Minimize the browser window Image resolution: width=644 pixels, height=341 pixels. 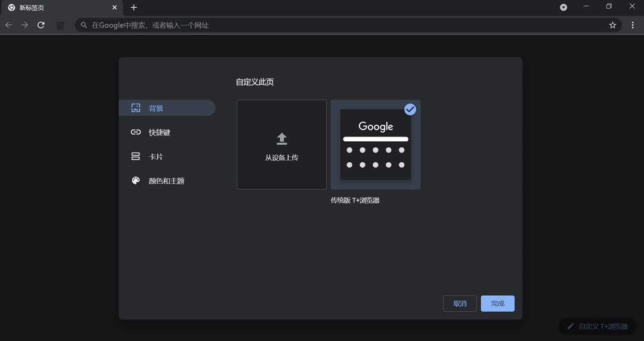[586, 7]
